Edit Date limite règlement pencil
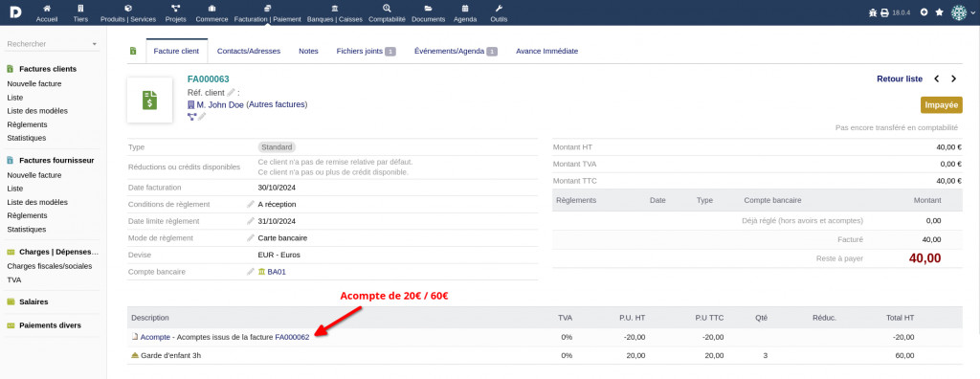The width and height of the screenshot is (980, 379). pos(251,221)
